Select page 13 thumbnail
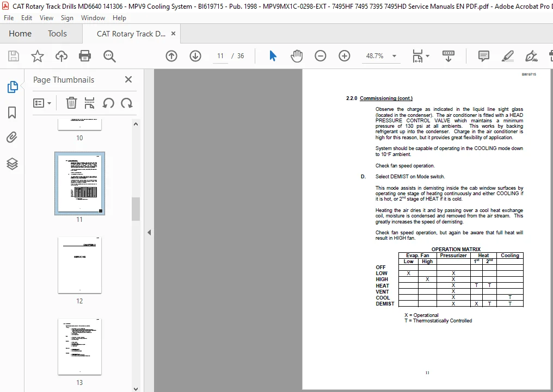 pyautogui.click(x=79, y=346)
